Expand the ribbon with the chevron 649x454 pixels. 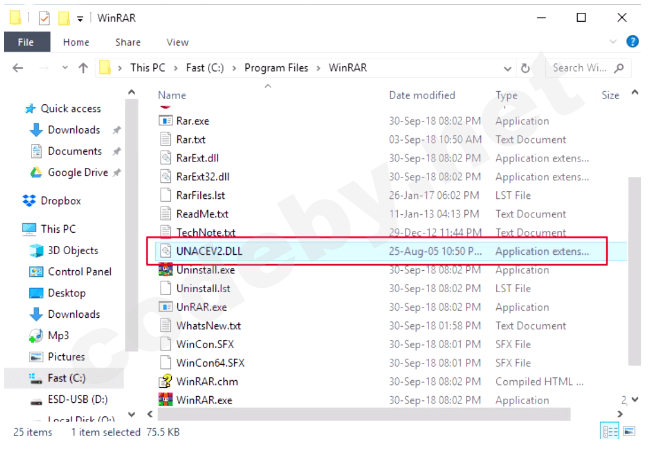pos(613,41)
